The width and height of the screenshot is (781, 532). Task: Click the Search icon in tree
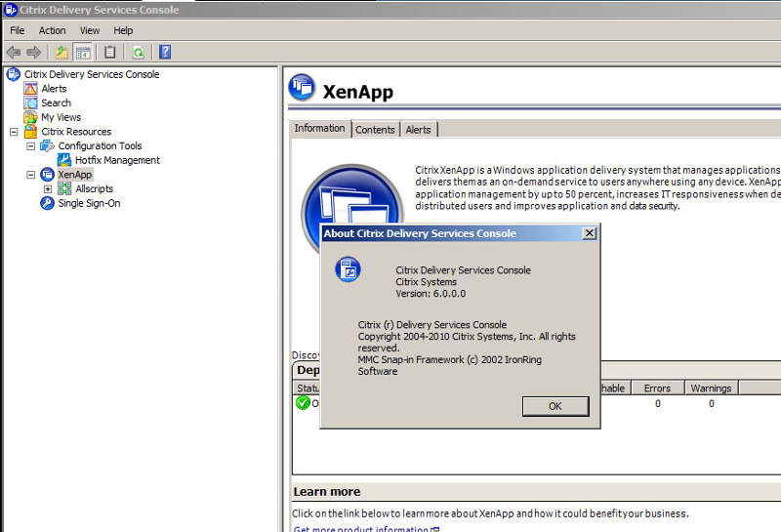tap(30, 103)
